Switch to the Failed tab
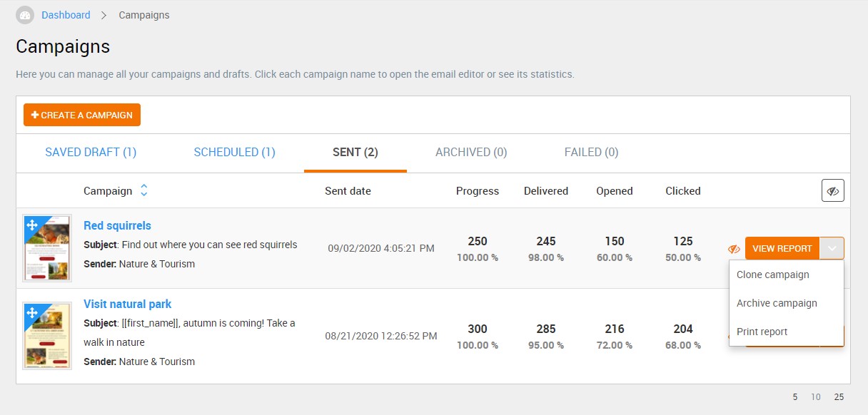Image resolution: width=868 pixels, height=415 pixels. [591, 152]
